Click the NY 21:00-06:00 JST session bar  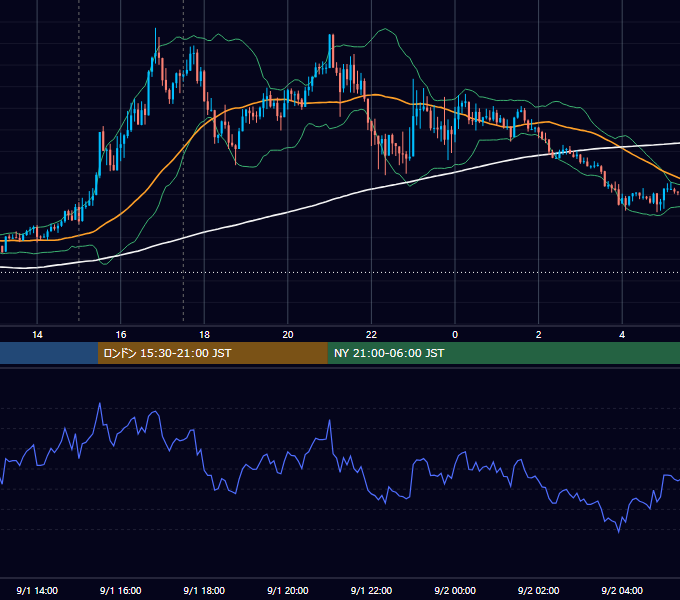pyautogui.click(x=503, y=353)
